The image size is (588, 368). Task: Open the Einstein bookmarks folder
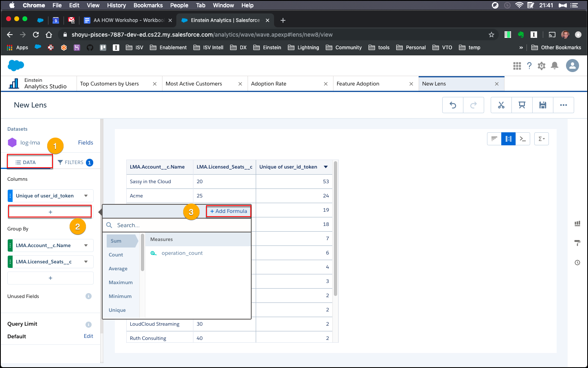pos(267,48)
